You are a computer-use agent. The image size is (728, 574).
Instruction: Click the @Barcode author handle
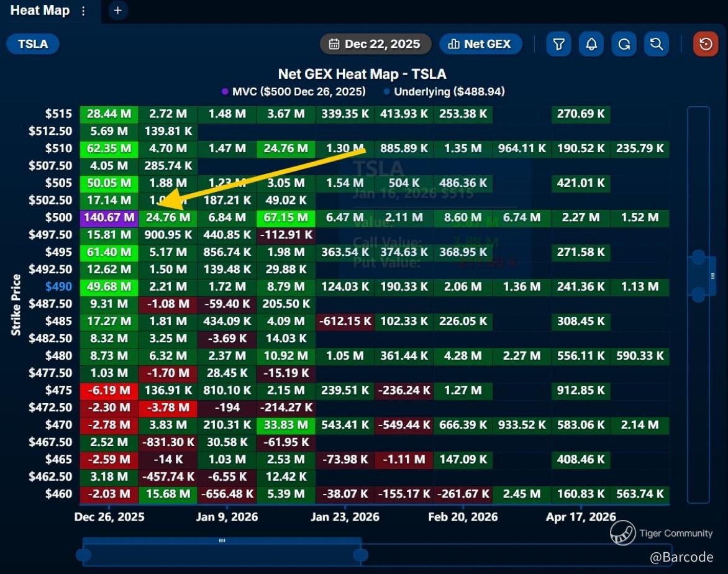pos(681,557)
